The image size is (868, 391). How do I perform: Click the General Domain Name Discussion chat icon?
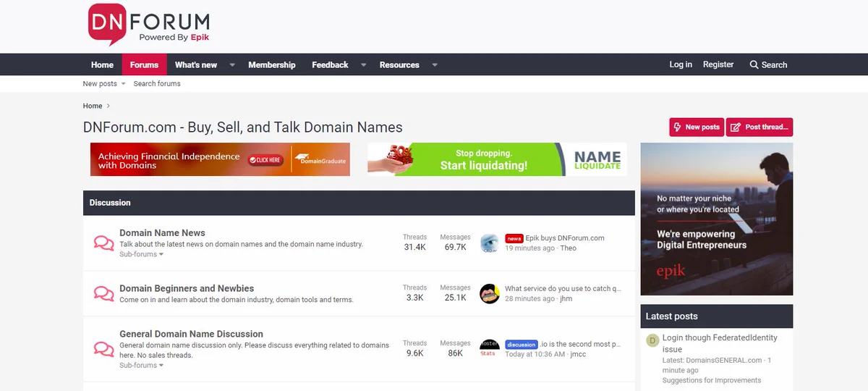click(x=104, y=349)
